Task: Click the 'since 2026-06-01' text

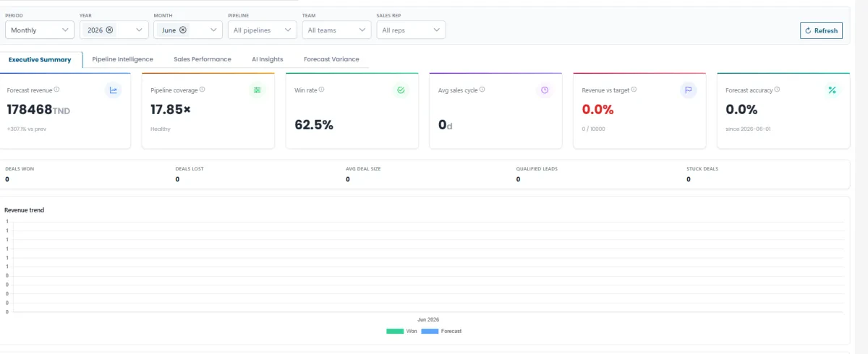Action: coord(746,129)
